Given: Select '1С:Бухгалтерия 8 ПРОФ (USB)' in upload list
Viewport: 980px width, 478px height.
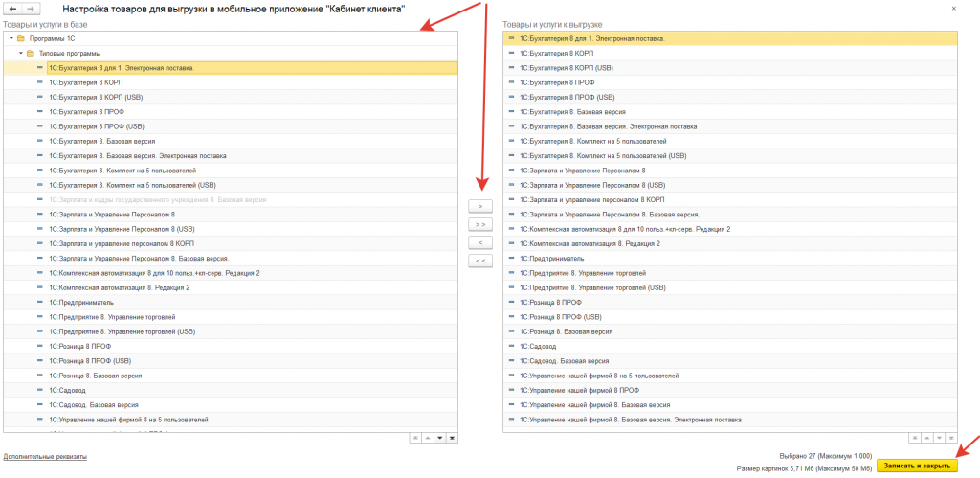Looking at the screenshot, I should click(x=730, y=98).
